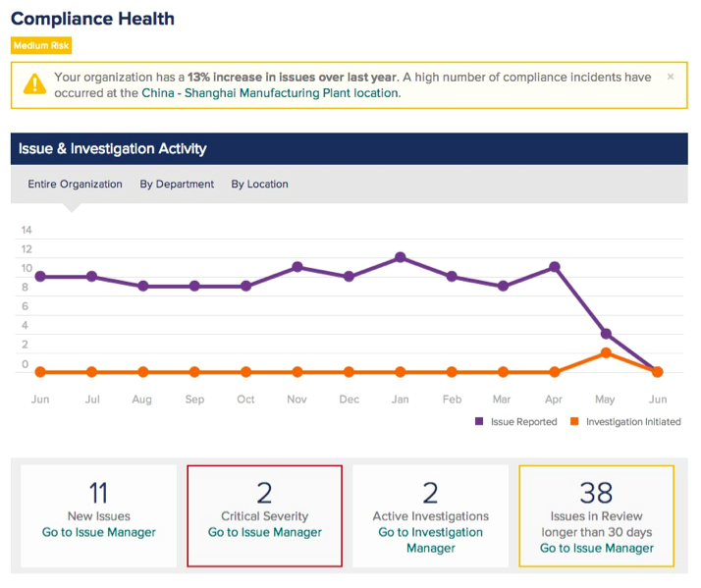Click the January peak point on purple line
The image size is (701, 588).
401,257
